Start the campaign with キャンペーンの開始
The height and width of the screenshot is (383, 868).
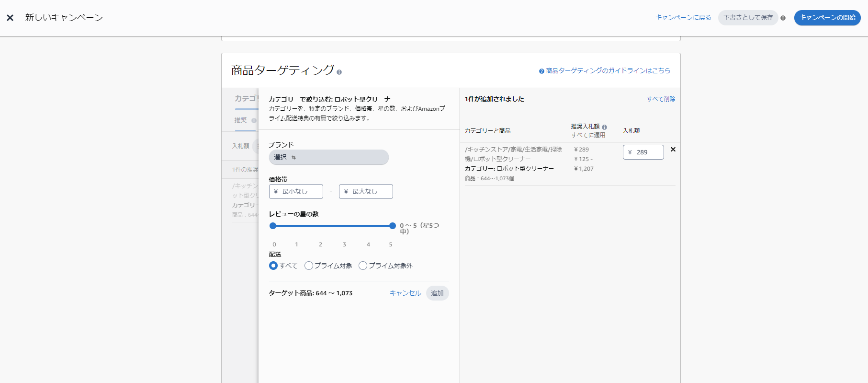[827, 18]
